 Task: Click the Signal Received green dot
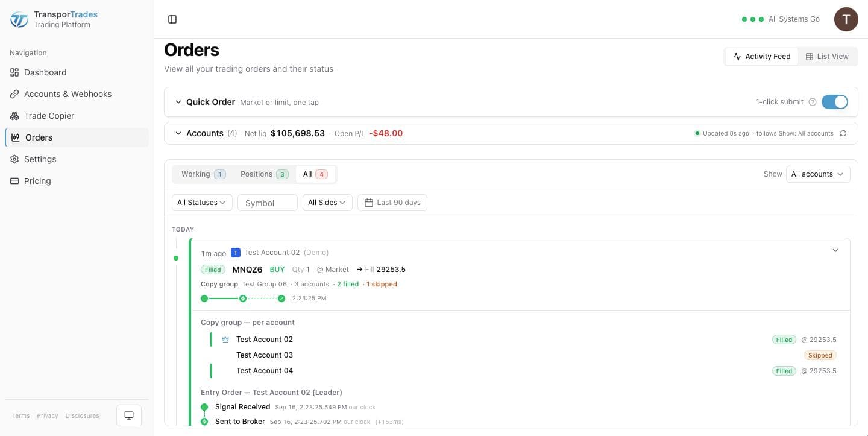pyautogui.click(x=204, y=407)
